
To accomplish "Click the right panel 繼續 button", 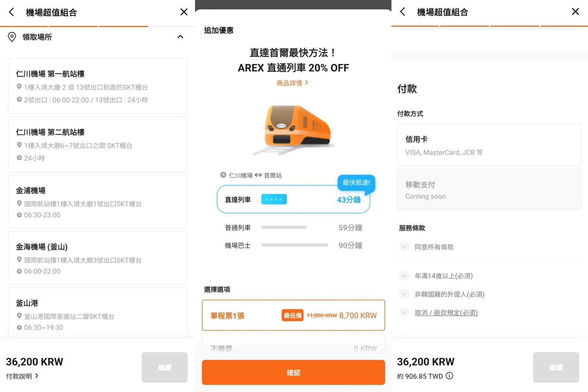I will tap(556, 367).
